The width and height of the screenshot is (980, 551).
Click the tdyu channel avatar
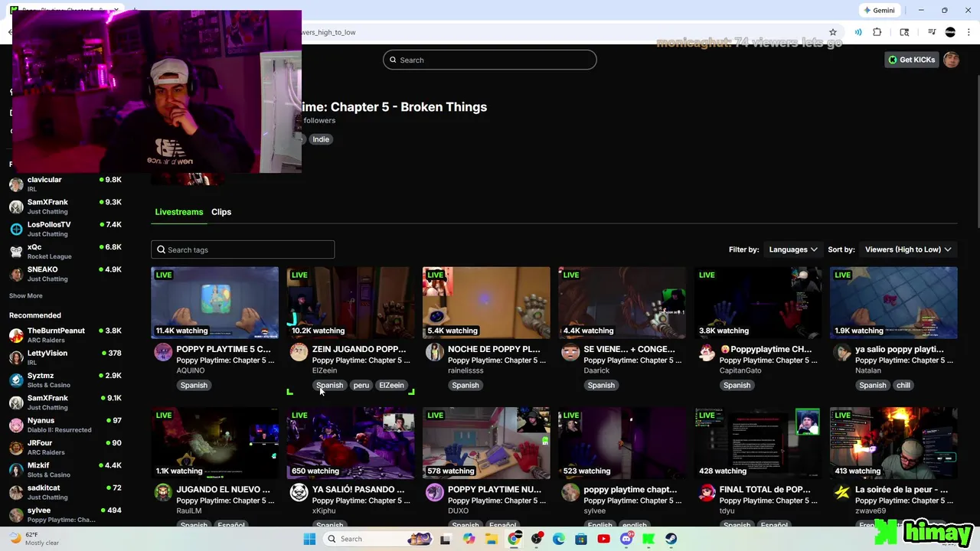coord(706,493)
